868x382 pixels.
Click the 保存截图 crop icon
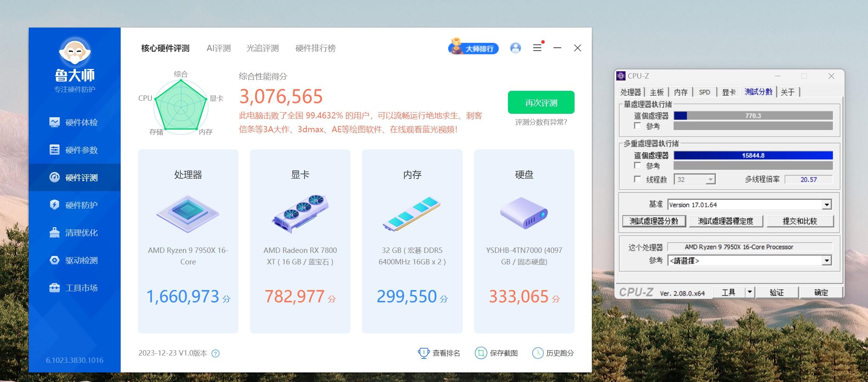(x=481, y=353)
